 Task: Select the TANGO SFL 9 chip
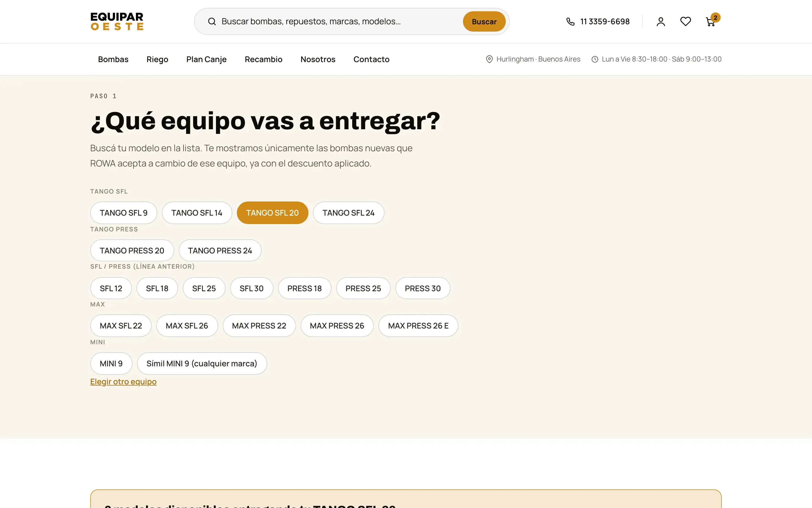(x=123, y=213)
